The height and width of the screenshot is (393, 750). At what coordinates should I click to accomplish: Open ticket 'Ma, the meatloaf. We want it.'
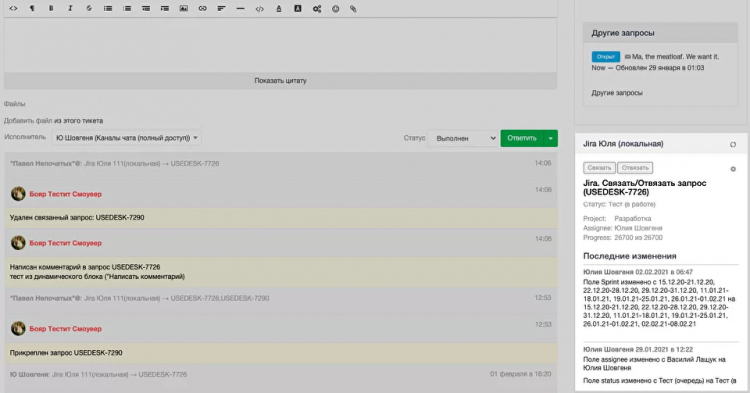[675, 56]
